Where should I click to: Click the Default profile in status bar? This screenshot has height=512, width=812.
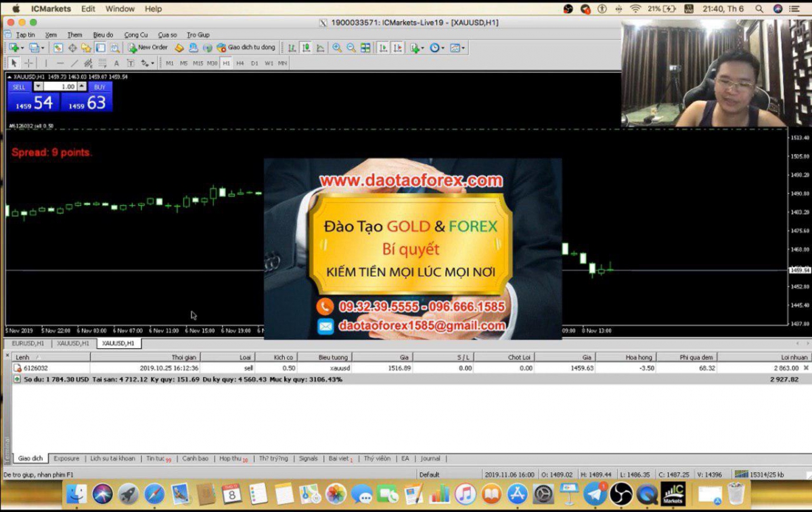(429, 475)
